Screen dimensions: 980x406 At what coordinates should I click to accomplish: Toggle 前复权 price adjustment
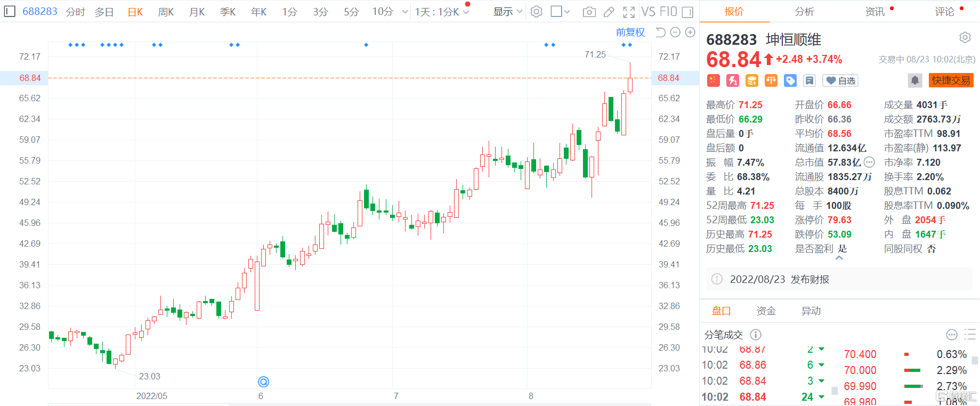pyautogui.click(x=630, y=33)
